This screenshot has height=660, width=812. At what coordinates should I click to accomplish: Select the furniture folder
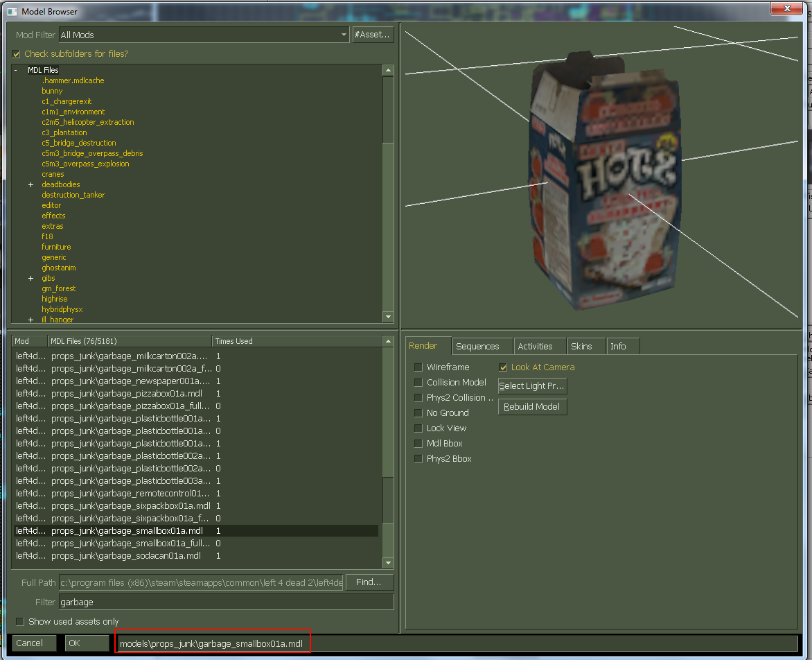point(56,247)
